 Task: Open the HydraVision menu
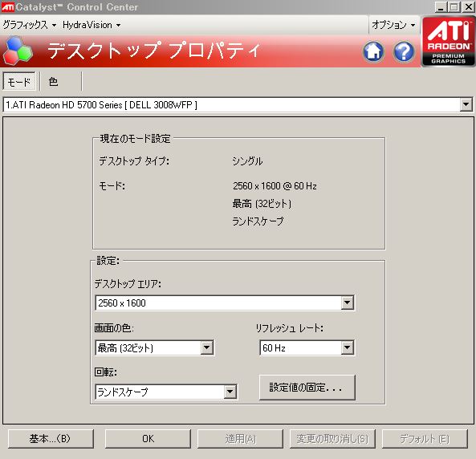[x=92, y=25]
